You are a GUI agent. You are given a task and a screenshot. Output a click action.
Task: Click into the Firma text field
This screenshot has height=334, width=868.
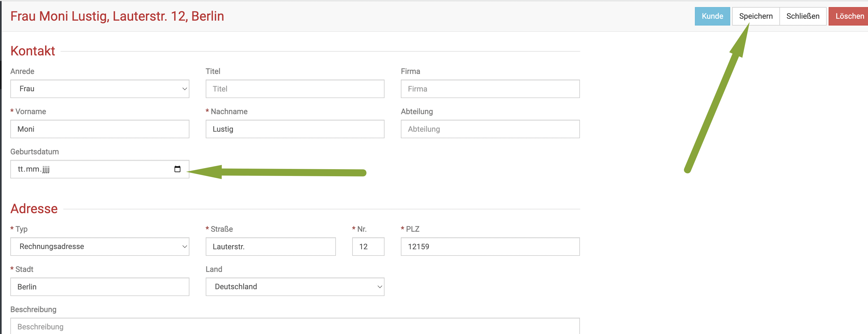tap(490, 89)
